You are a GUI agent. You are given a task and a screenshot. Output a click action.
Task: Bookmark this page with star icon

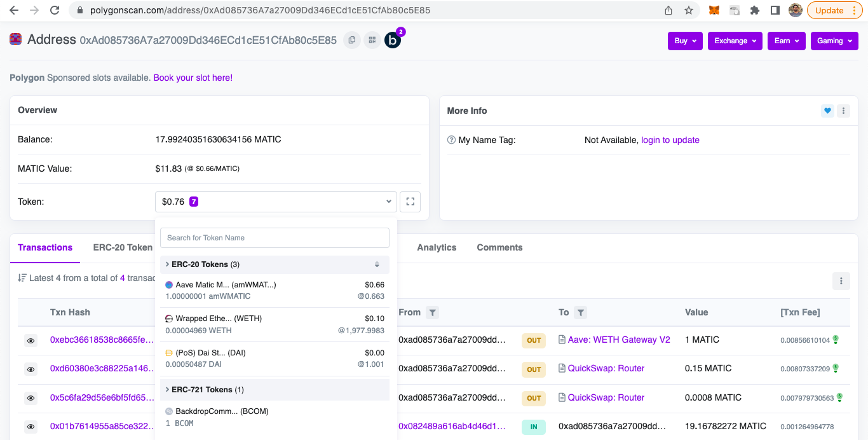click(689, 10)
